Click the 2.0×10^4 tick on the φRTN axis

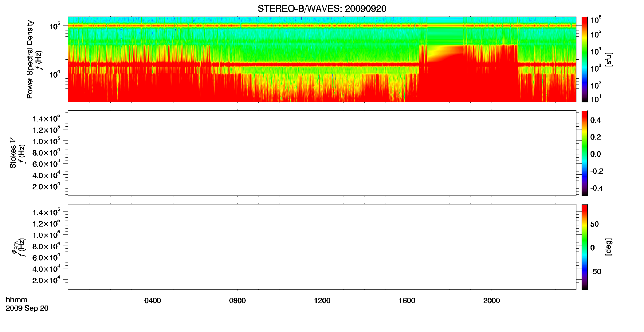46,280
